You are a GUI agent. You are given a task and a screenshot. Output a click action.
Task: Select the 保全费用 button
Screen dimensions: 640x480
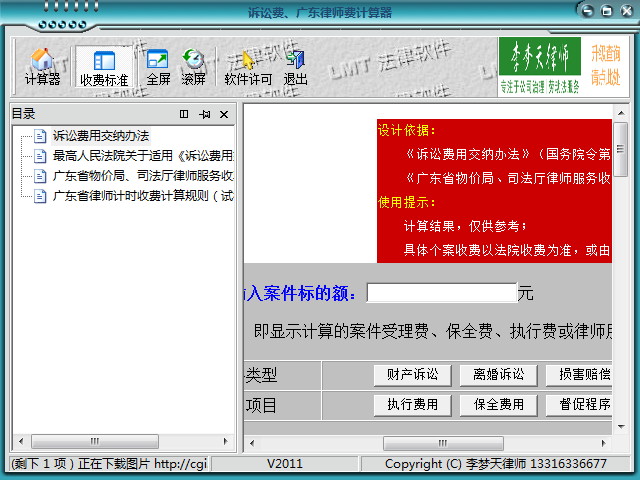point(498,405)
